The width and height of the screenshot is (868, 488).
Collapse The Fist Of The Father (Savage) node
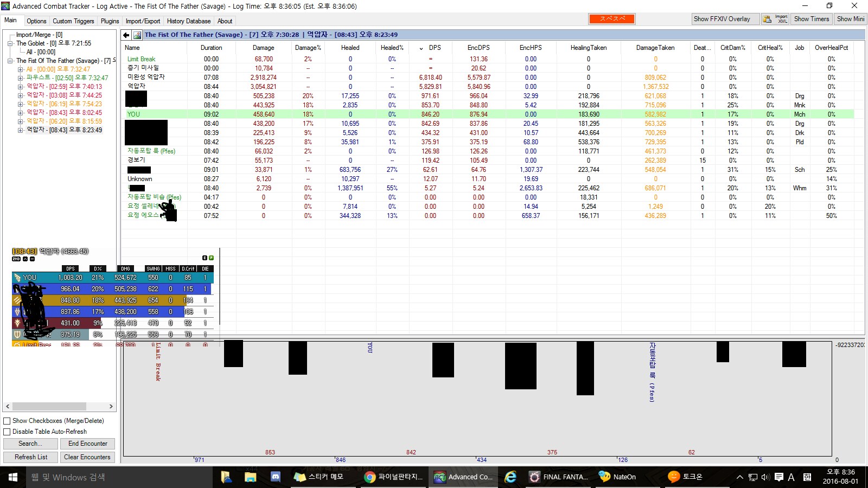click(10, 61)
